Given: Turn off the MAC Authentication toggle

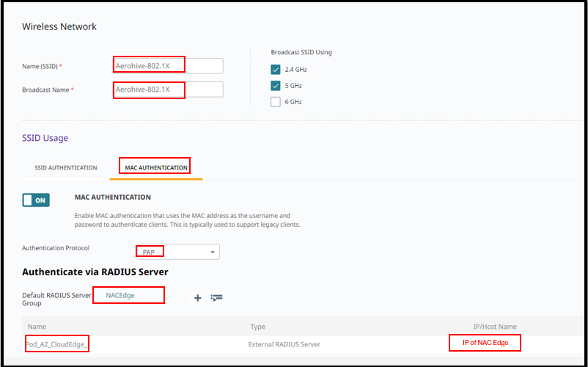Looking at the screenshot, I should (x=36, y=200).
